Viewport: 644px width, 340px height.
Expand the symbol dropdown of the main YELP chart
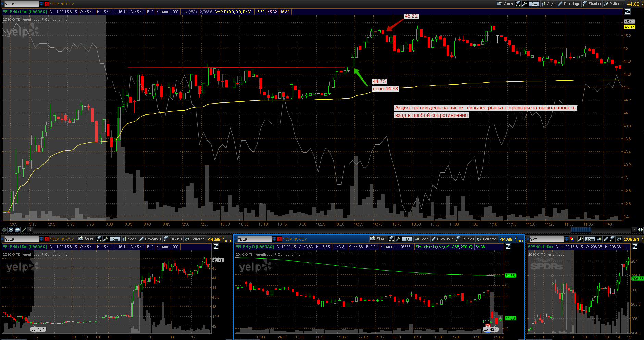pyautogui.click(x=41, y=4)
